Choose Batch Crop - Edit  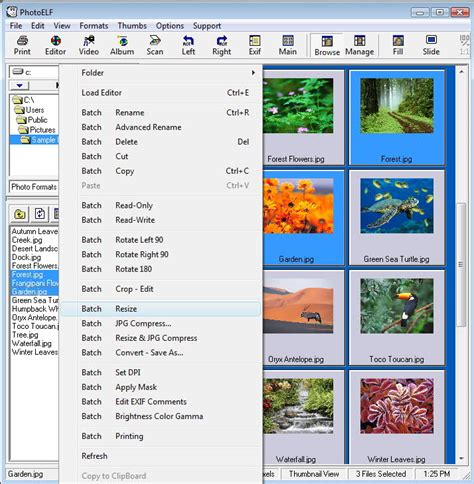coord(161,289)
